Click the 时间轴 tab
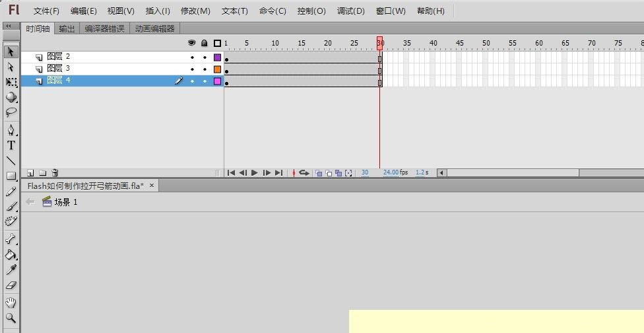This screenshot has height=333, width=644. [x=38, y=29]
